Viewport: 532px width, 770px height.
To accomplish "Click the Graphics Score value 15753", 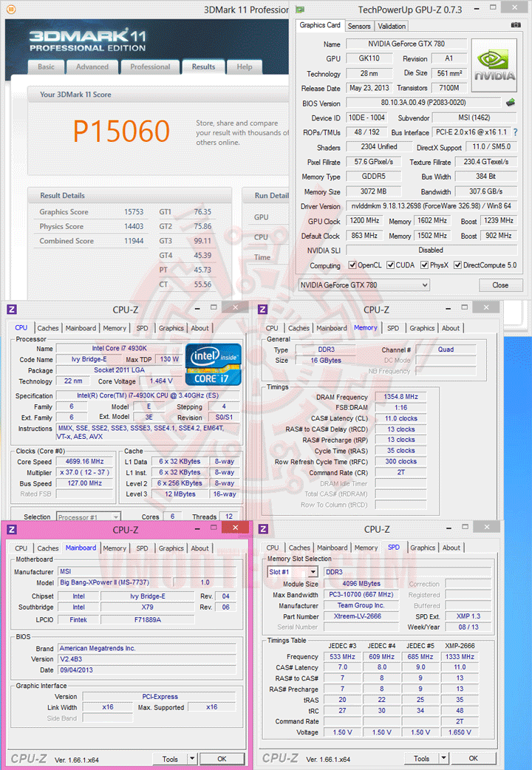I will click(x=134, y=211).
